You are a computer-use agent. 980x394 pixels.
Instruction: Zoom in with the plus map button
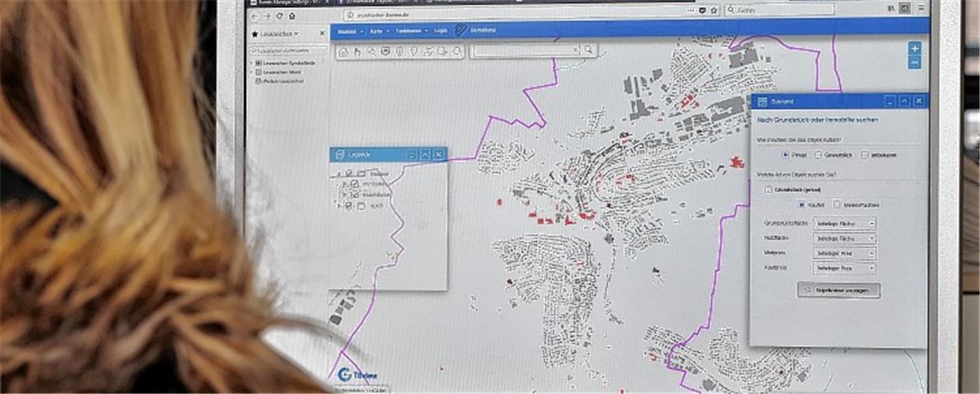click(x=915, y=49)
